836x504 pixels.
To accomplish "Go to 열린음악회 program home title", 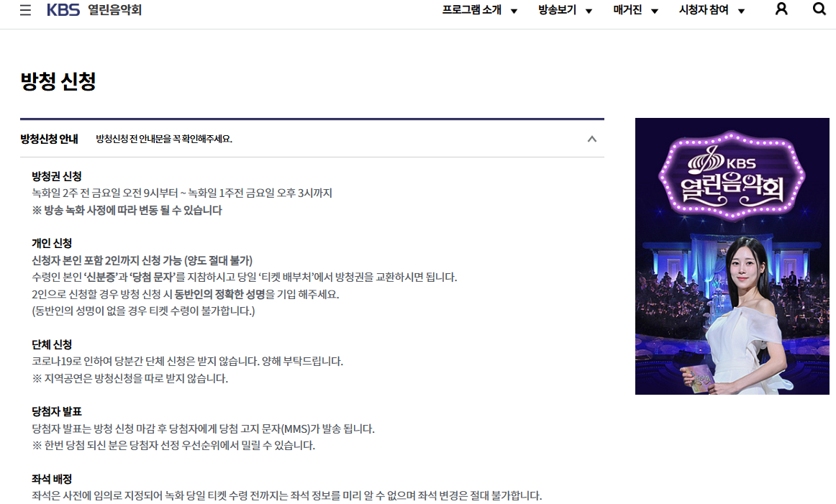I will (x=114, y=10).
